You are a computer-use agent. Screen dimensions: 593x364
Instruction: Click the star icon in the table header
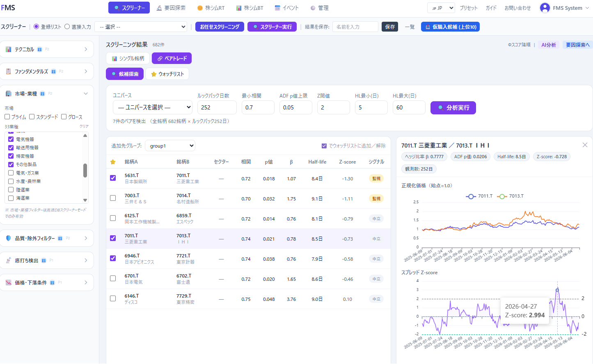coord(113,162)
